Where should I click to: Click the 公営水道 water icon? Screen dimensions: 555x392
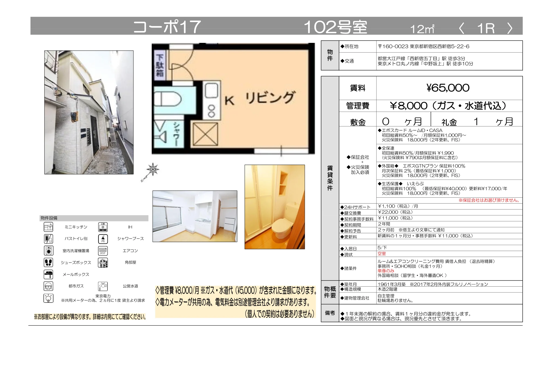pyautogui.click(x=103, y=286)
